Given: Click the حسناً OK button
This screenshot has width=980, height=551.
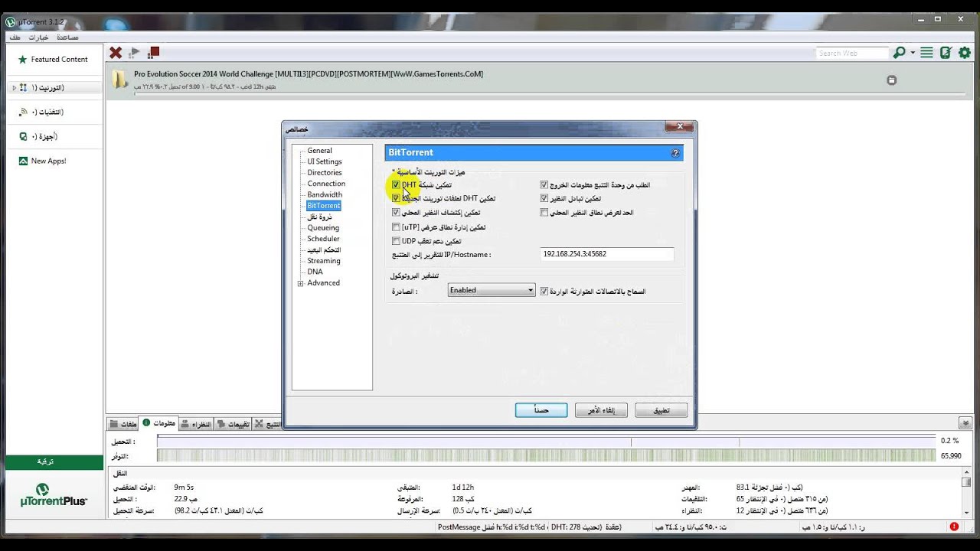Looking at the screenshot, I should tap(541, 410).
